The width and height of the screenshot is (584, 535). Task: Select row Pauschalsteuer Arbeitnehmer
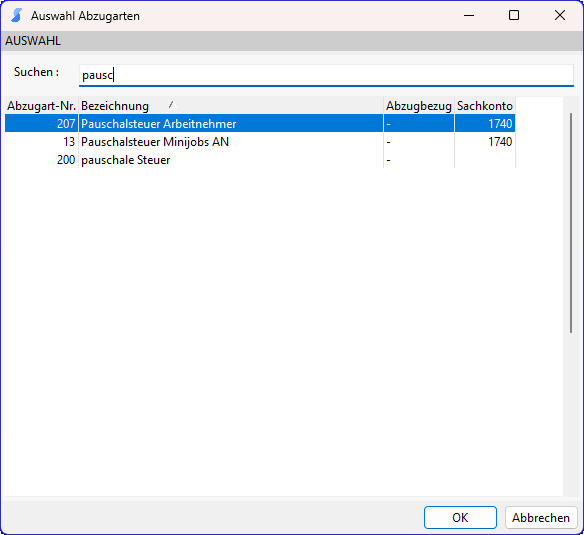(x=260, y=123)
